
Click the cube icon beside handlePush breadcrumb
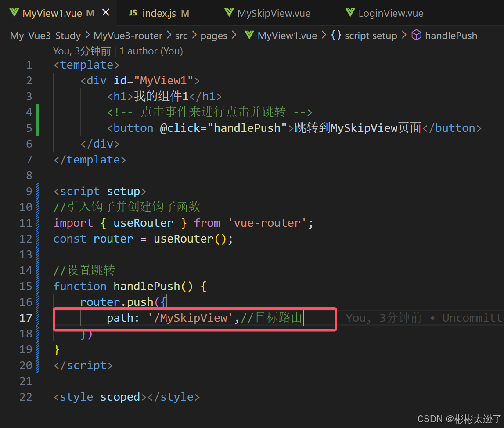416,35
